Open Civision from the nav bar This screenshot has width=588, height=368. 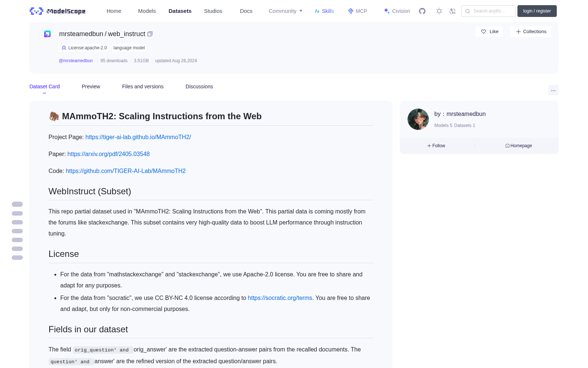tap(397, 11)
